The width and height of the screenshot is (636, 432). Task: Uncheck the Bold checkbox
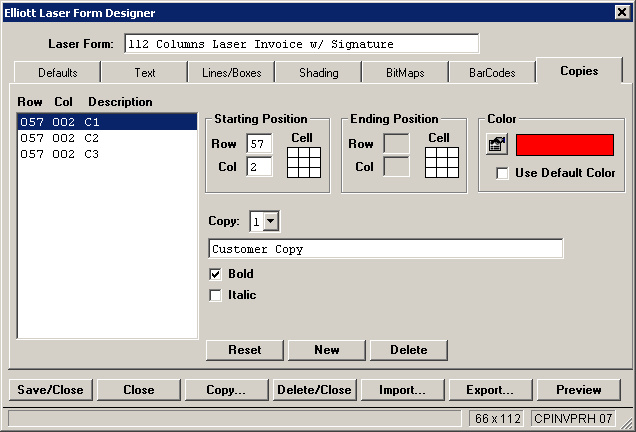(x=215, y=274)
